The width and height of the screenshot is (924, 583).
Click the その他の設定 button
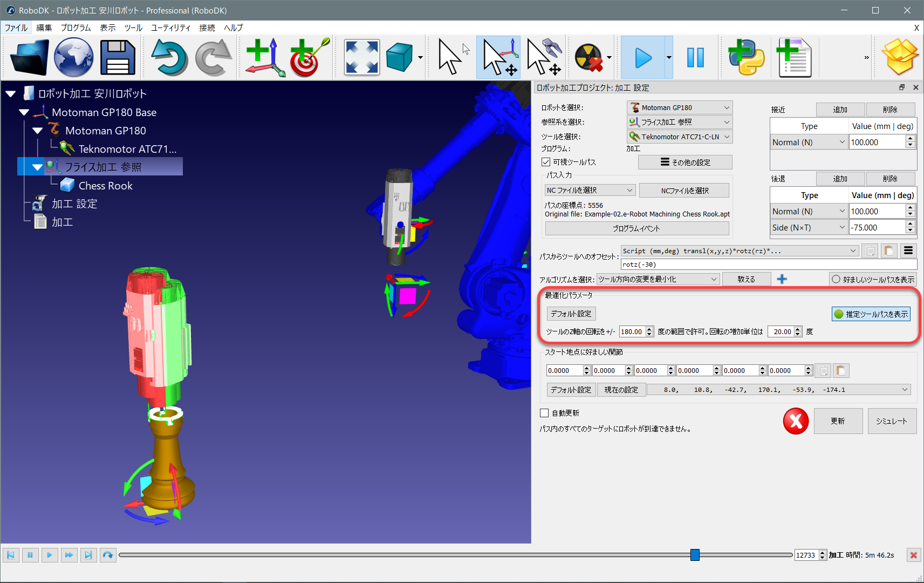click(685, 162)
